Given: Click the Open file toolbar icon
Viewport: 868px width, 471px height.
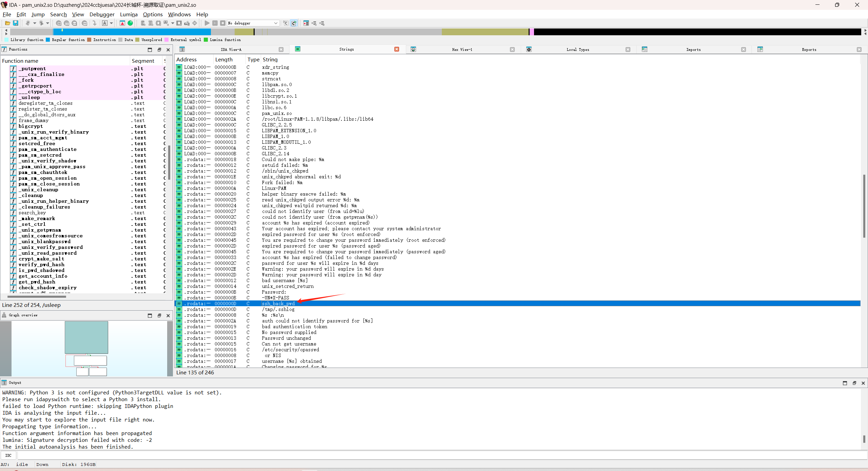Looking at the screenshot, I should click(x=7, y=23).
